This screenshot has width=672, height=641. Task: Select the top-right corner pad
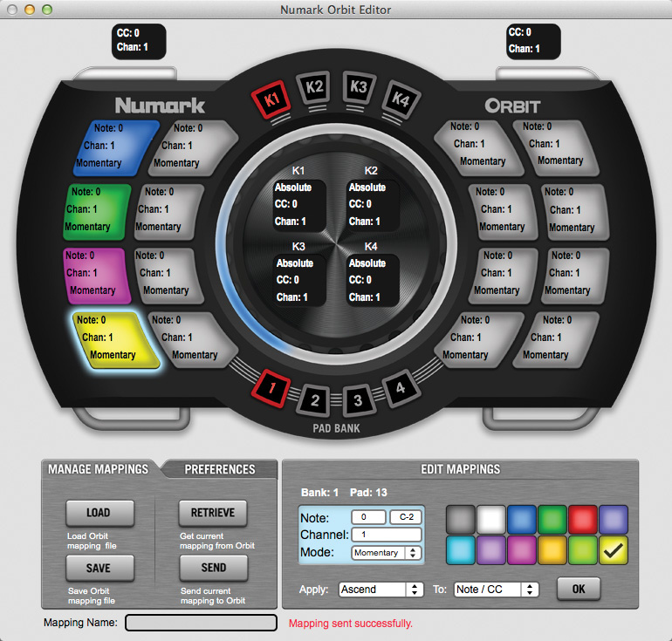click(555, 147)
